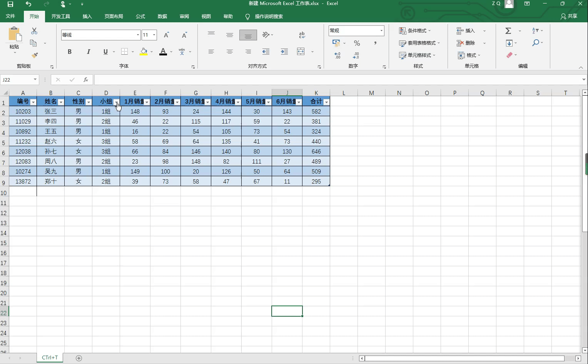Screen dimensions: 588x364
Task: Select cell containing 张三
Action: click(51, 111)
